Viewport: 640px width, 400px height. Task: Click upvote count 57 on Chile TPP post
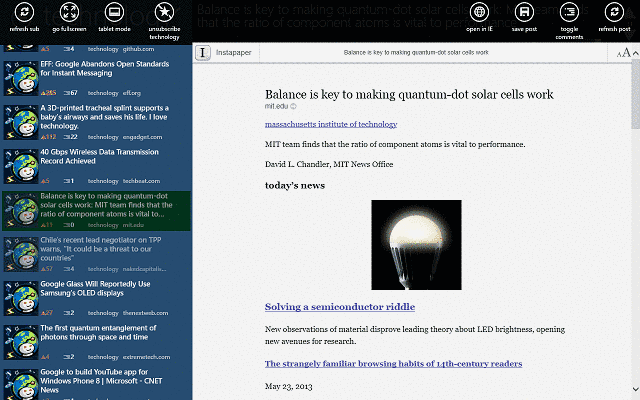(47, 269)
